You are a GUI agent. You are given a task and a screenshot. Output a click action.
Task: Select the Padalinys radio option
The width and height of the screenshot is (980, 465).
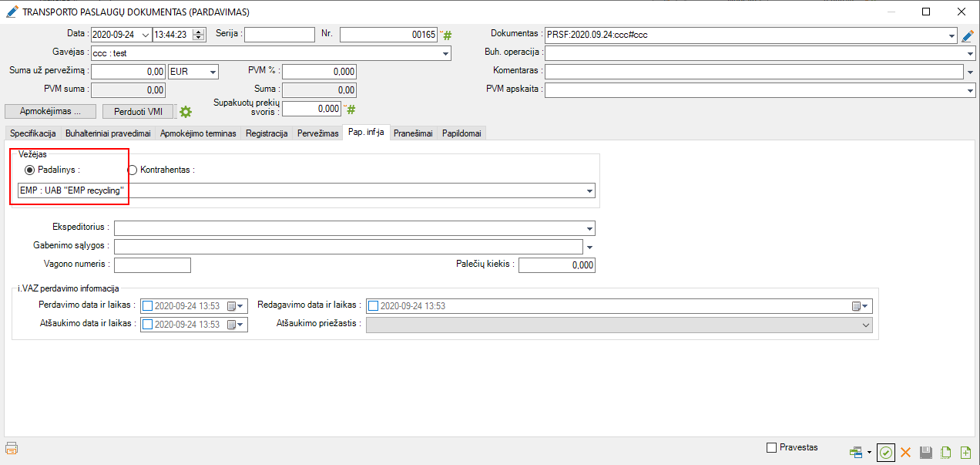click(30, 170)
